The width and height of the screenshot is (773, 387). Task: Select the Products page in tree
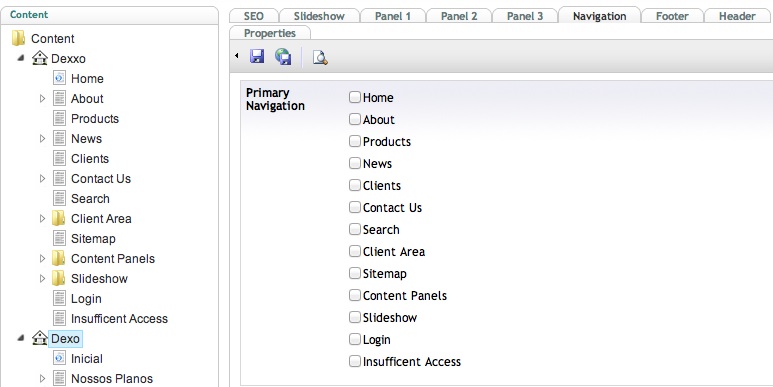click(95, 118)
